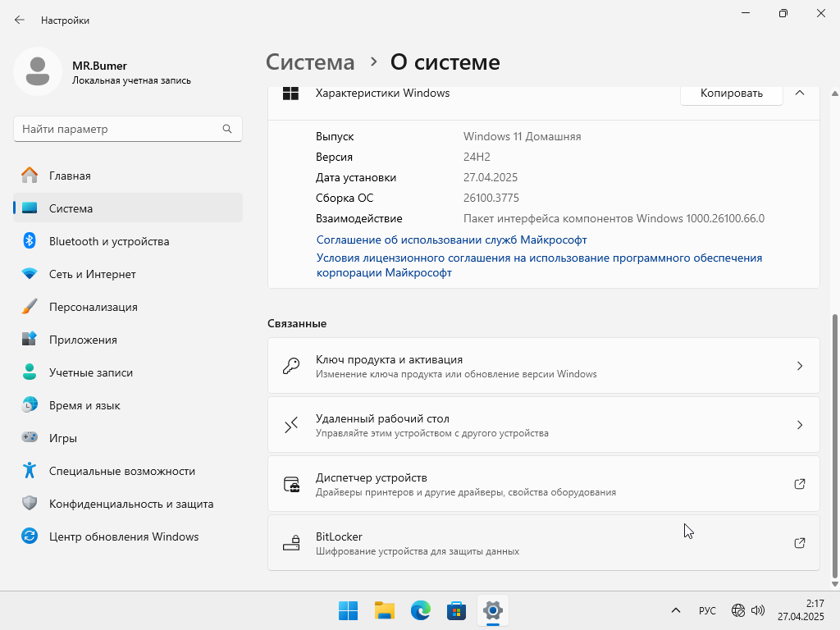Viewport: 840px width, 630px height.
Task: Open Microsoft Edge from the taskbar
Action: [x=421, y=610]
